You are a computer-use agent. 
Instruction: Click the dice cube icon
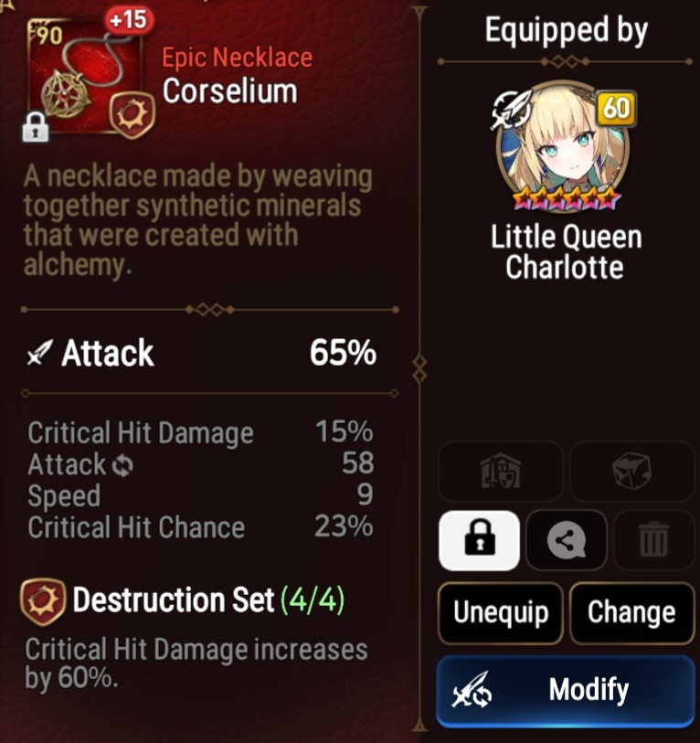[631, 472]
